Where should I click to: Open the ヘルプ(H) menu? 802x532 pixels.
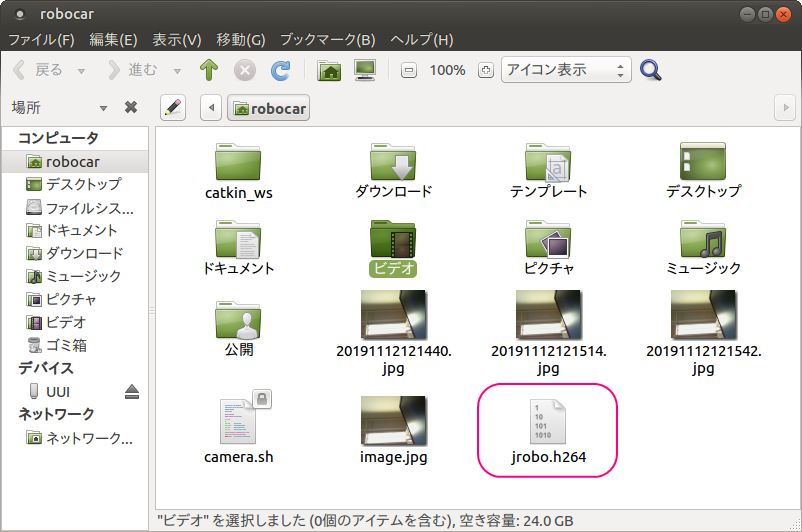pos(421,39)
